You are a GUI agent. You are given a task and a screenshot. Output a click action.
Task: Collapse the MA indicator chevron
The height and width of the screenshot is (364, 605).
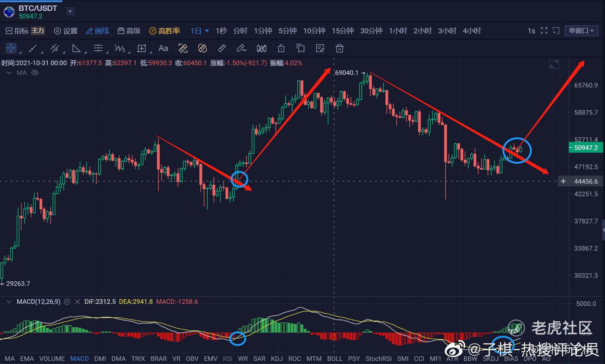pyautogui.click(x=9, y=73)
